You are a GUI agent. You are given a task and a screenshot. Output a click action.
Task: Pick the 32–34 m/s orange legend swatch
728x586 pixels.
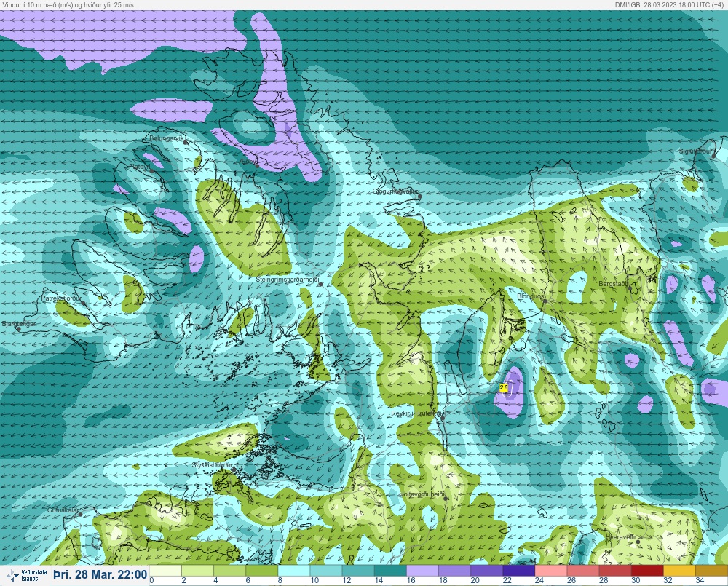click(679, 570)
